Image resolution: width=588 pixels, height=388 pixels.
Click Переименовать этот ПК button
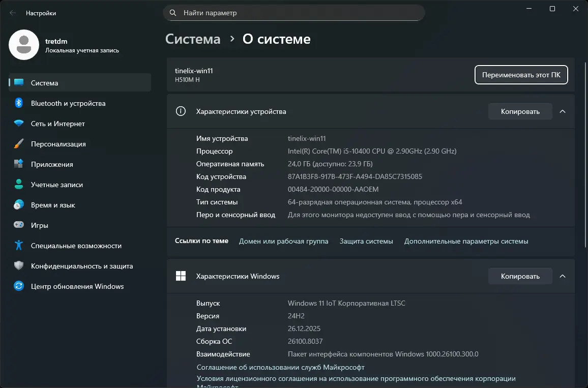point(521,75)
